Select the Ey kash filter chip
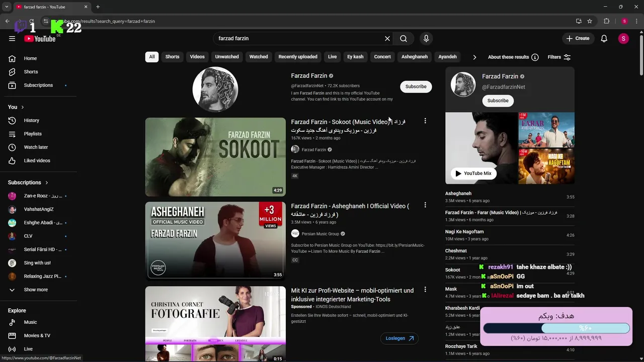 pos(355,57)
